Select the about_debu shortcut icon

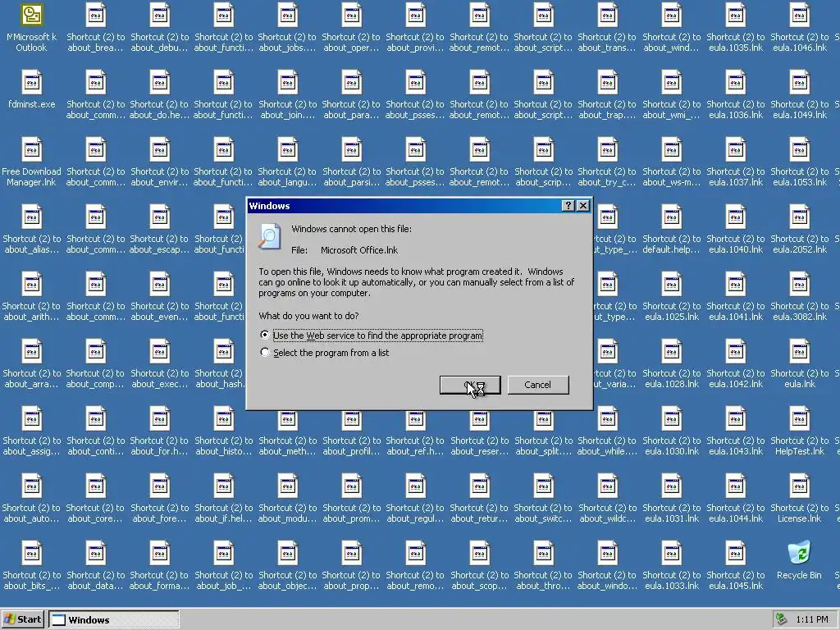159,15
